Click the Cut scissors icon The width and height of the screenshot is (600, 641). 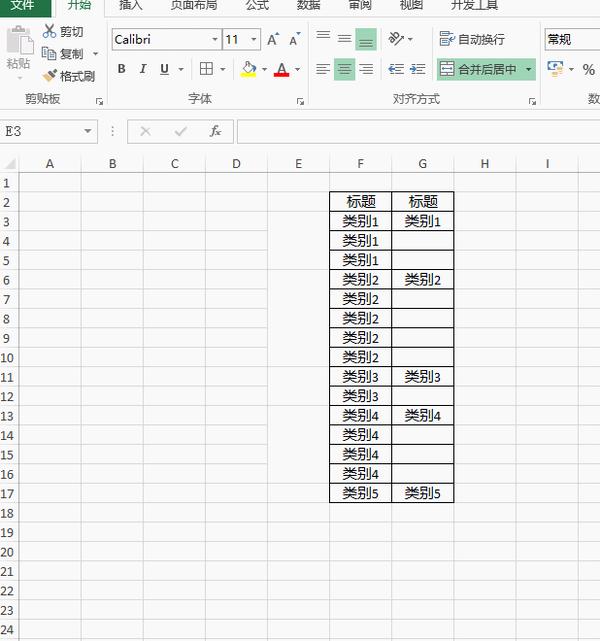point(49,31)
